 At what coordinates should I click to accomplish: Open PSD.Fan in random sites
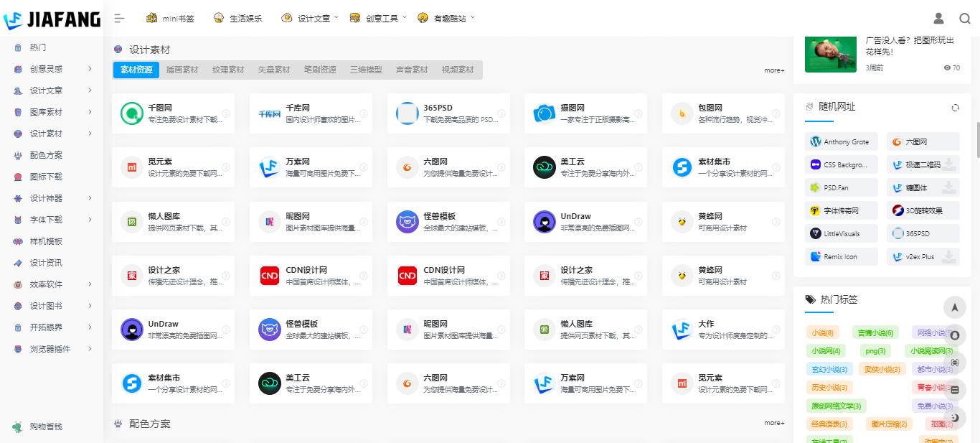[841, 187]
